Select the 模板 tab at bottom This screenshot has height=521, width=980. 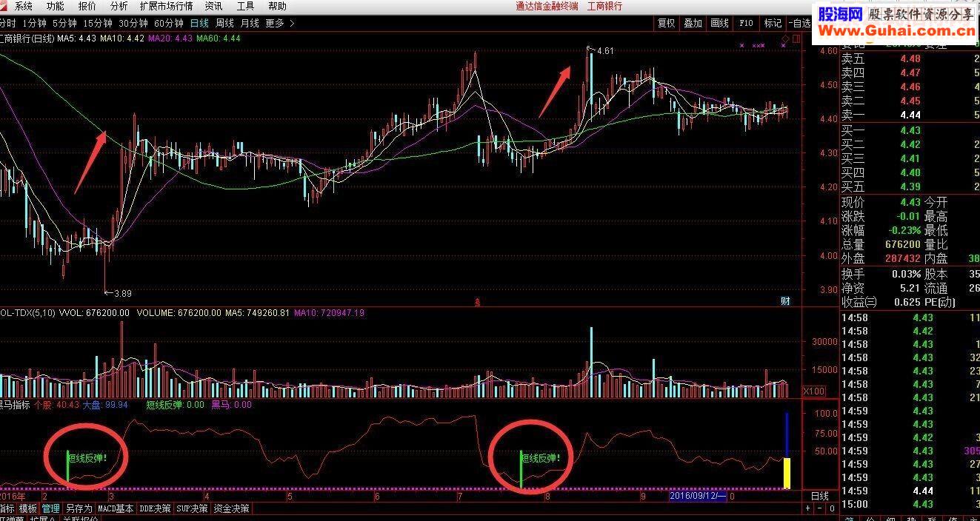(x=28, y=508)
